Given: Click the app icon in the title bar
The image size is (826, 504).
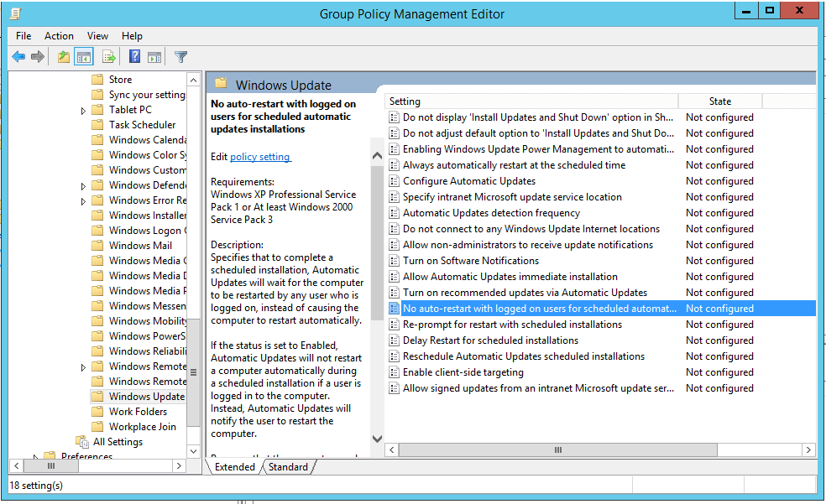Looking at the screenshot, I should (x=16, y=13).
